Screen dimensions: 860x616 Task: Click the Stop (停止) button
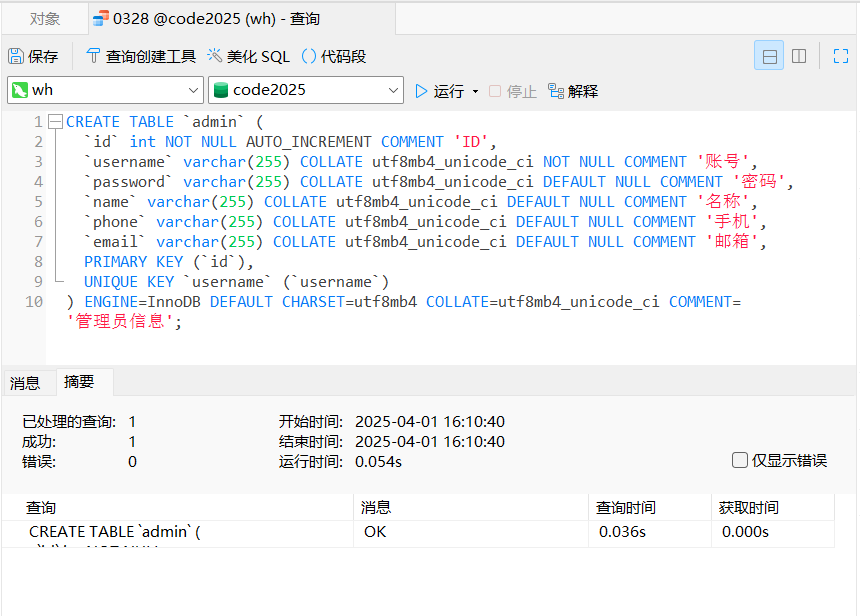tap(512, 91)
